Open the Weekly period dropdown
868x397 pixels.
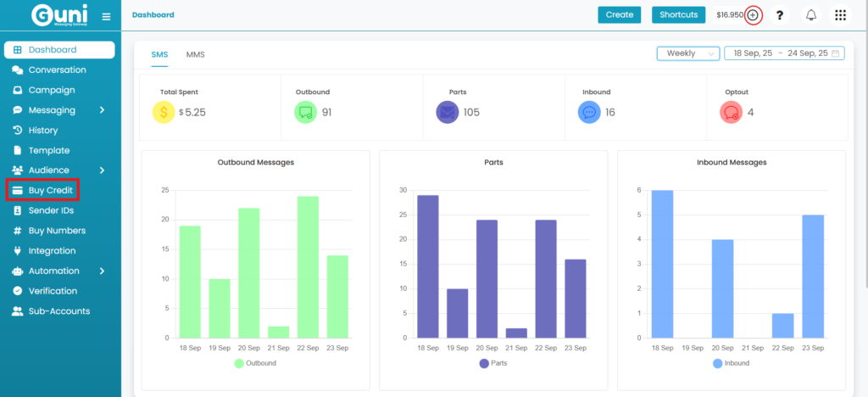point(687,53)
